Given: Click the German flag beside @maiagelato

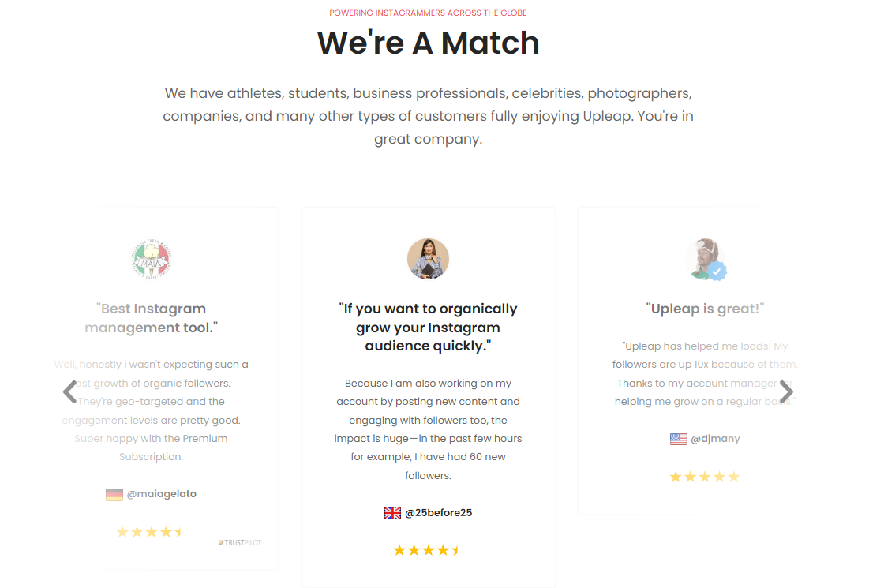Looking at the screenshot, I should click(114, 494).
